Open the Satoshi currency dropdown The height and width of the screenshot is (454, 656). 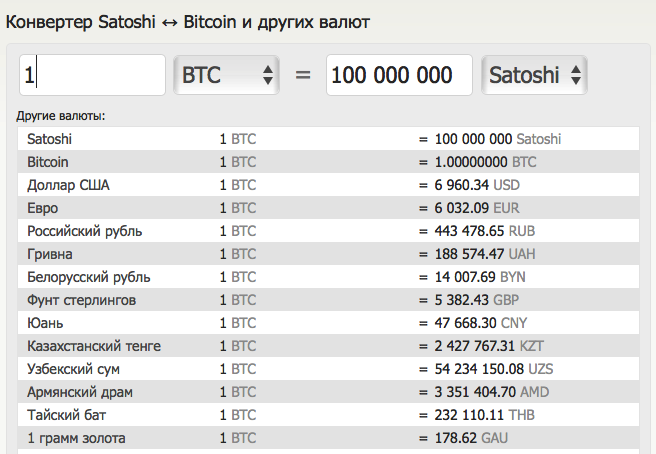(534, 75)
